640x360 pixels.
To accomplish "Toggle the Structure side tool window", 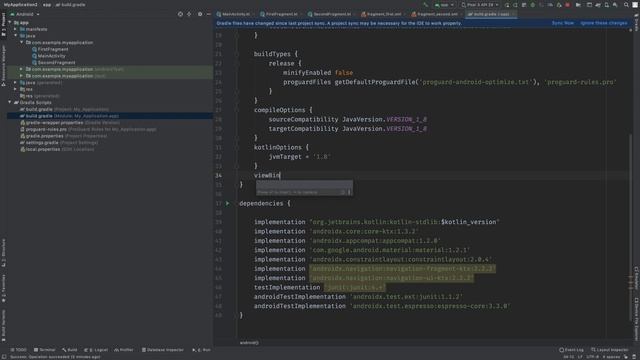I will (4, 253).
